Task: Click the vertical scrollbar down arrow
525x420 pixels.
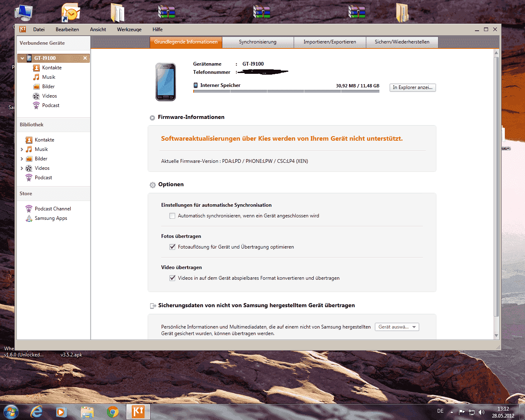Action: click(496, 336)
